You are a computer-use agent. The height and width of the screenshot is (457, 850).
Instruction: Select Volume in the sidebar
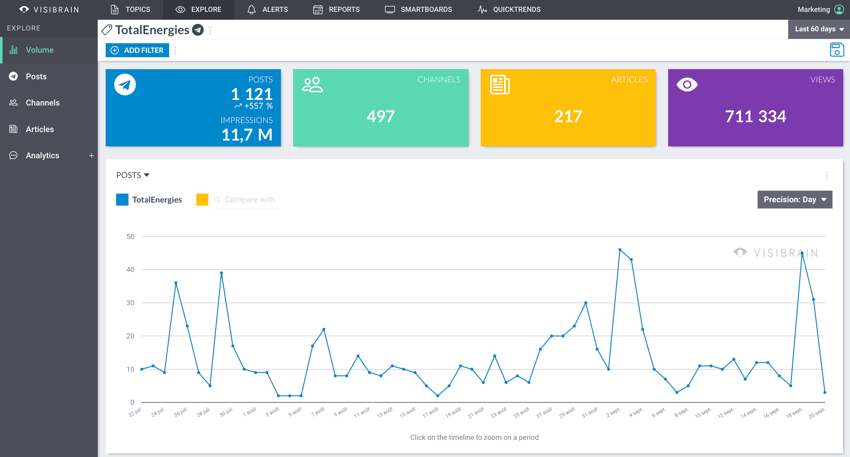[x=49, y=50]
